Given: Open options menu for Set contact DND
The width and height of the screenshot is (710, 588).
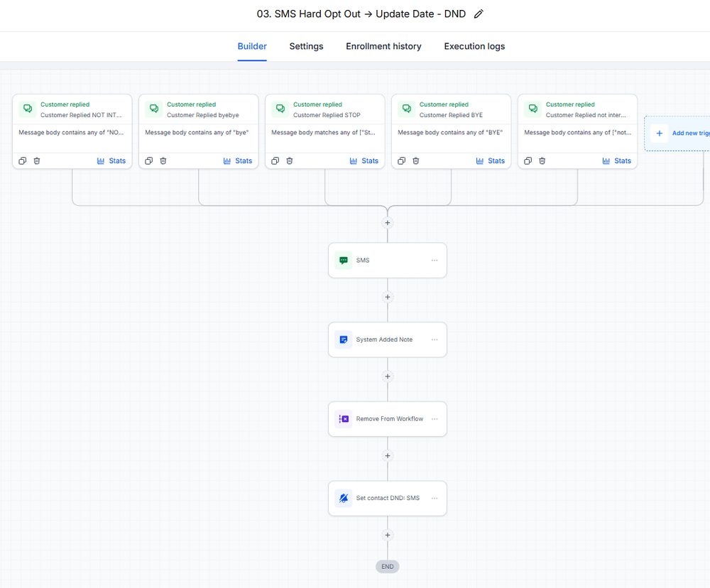Looking at the screenshot, I should pos(435,499).
